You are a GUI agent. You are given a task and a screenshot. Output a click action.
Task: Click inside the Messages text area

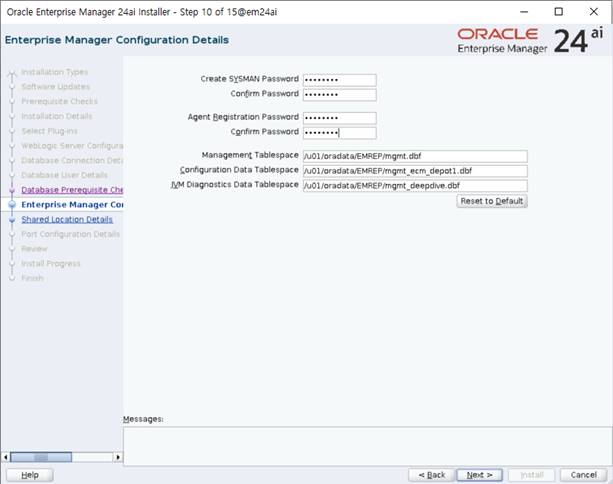pos(367,446)
